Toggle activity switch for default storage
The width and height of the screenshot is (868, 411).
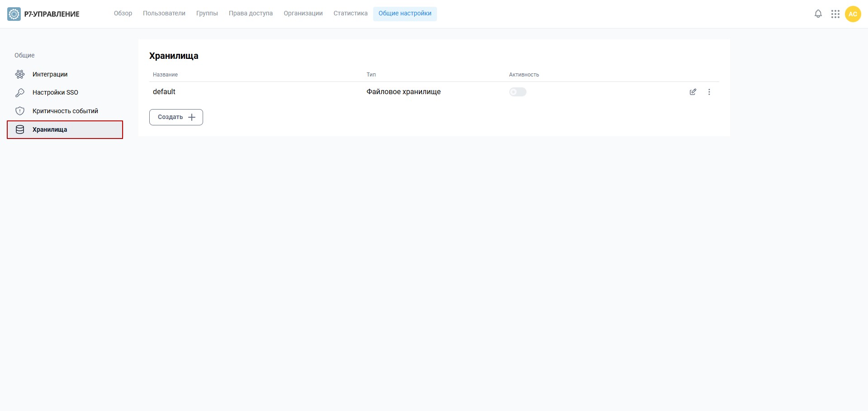pos(517,92)
